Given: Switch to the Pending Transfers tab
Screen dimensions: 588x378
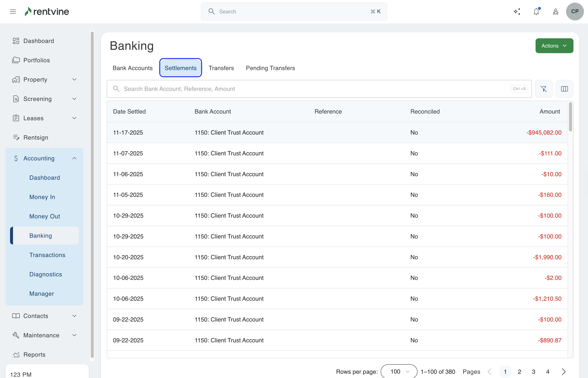Looking at the screenshot, I should (270, 68).
